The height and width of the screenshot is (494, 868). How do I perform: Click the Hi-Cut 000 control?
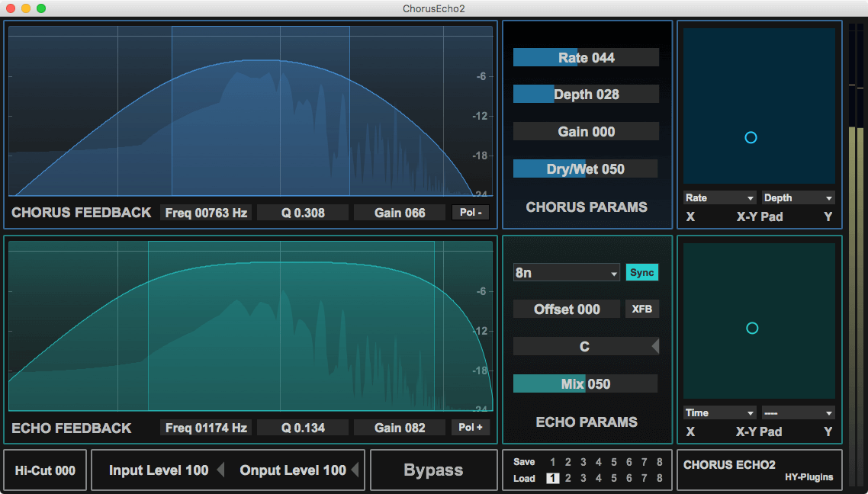click(45, 470)
